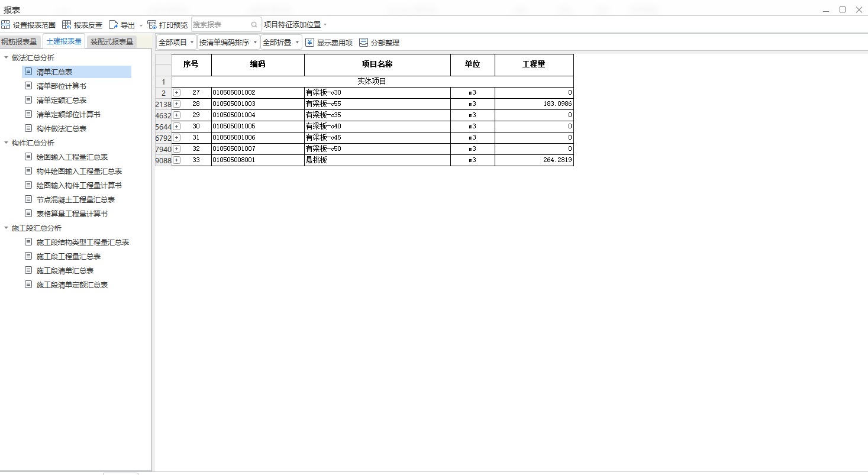This screenshot has width=868, height=475.
Task: Click the document icon beside 绘图输入工程量汇总表
Action: (x=28, y=157)
